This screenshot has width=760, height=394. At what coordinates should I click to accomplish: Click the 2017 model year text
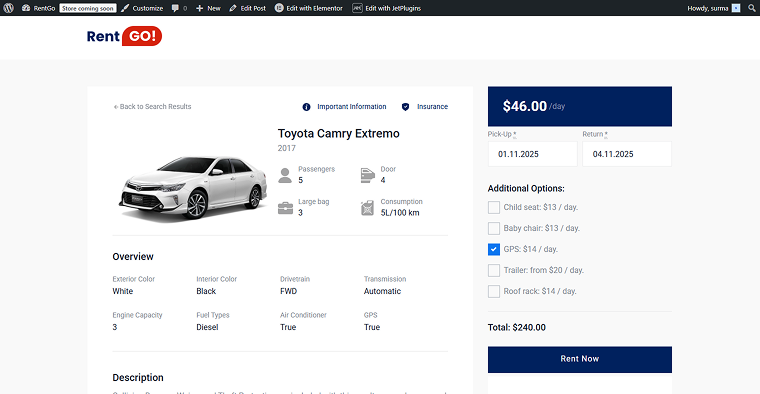click(x=286, y=148)
